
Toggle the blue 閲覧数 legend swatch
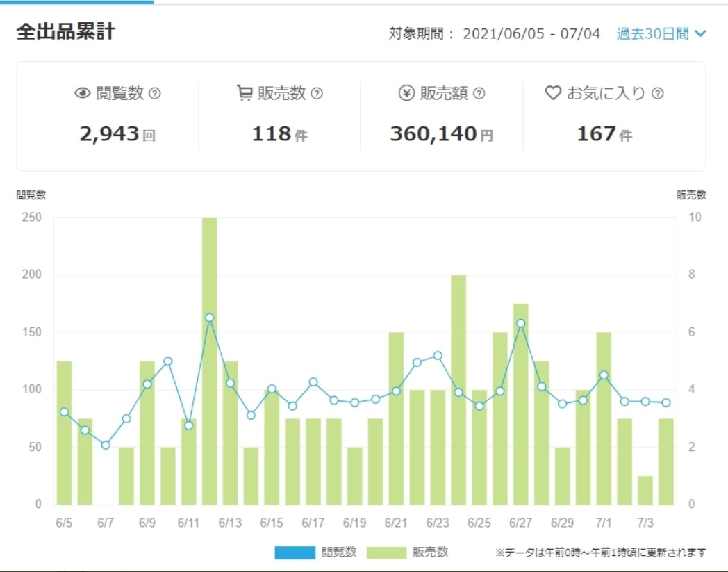(295, 553)
